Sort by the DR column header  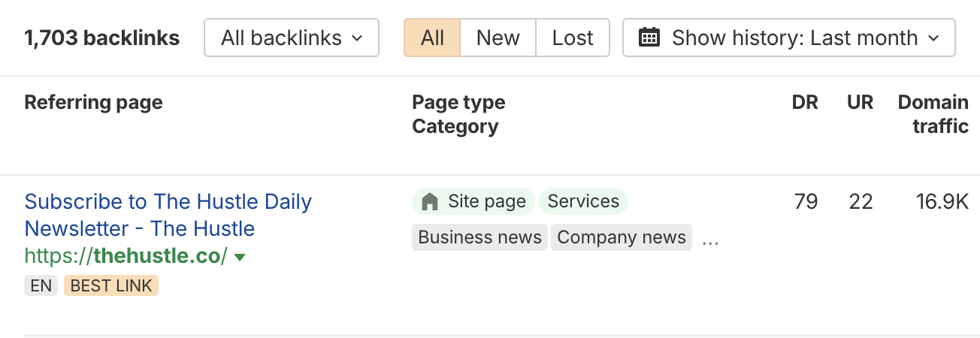tap(804, 102)
